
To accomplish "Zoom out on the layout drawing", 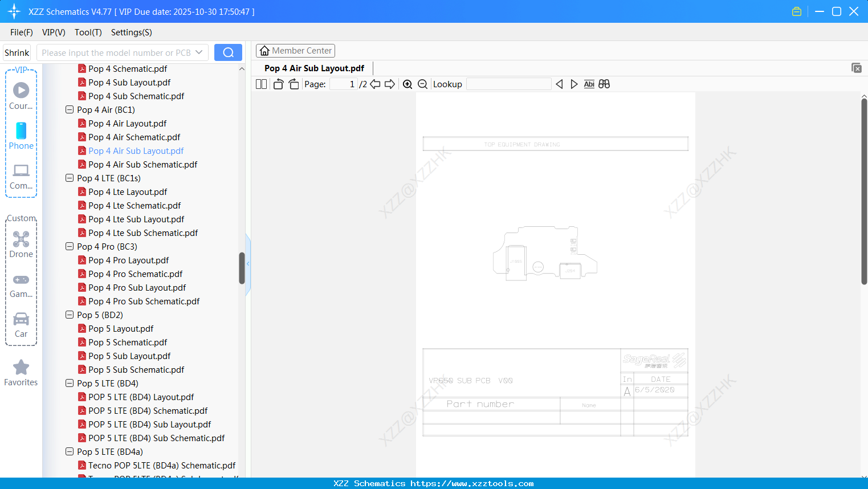I will pyautogui.click(x=422, y=84).
